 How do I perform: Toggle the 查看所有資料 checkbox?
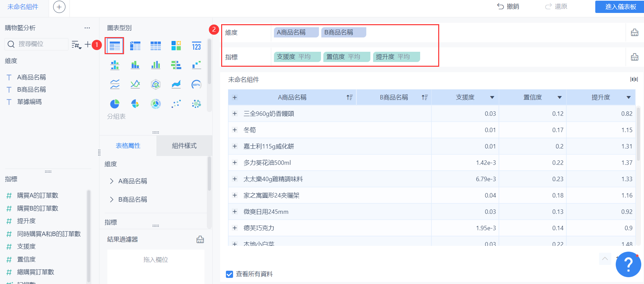click(229, 274)
